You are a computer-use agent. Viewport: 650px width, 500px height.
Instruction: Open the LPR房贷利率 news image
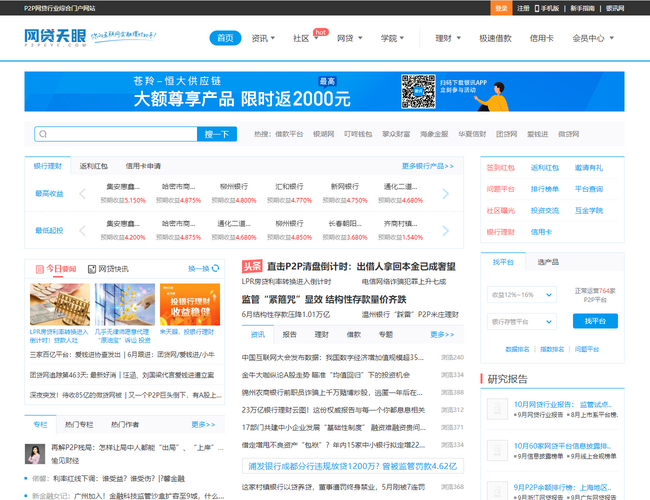coord(60,304)
